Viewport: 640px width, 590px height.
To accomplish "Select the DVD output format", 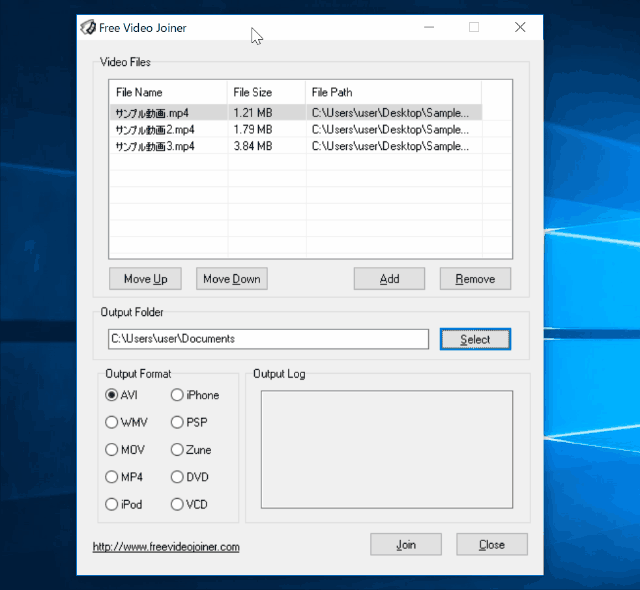I will coord(177,477).
